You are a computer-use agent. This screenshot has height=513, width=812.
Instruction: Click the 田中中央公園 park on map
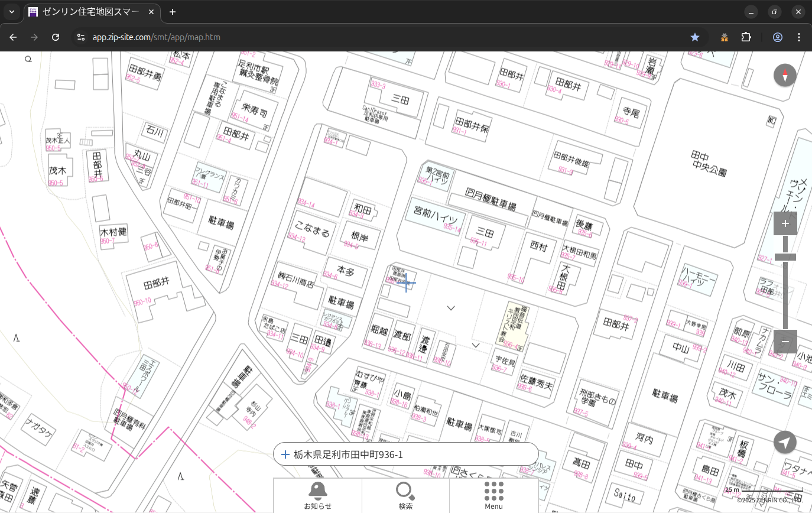point(709,163)
